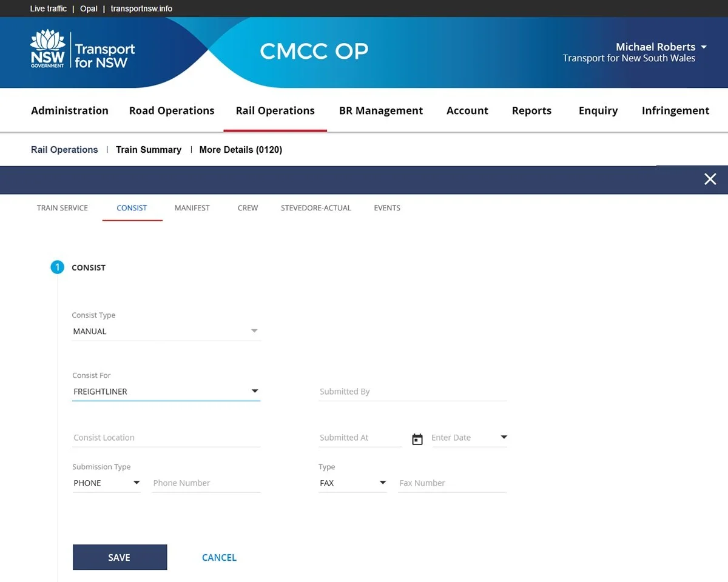728x582 pixels.
Task: Switch to the STEVEDORE-ACTUAL tab
Action: coord(316,208)
